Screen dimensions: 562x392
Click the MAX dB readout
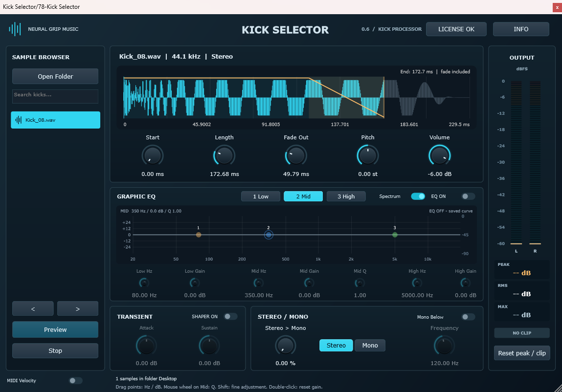pyautogui.click(x=522, y=312)
